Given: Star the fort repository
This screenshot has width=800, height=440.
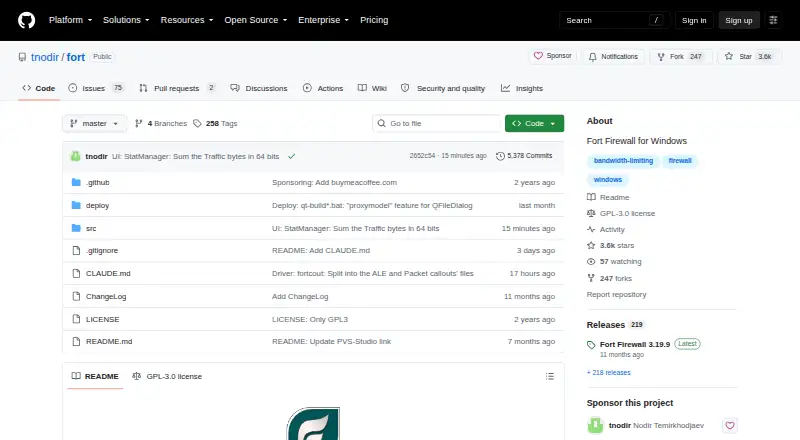Looking at the screenshot, I should pos(749,57).
